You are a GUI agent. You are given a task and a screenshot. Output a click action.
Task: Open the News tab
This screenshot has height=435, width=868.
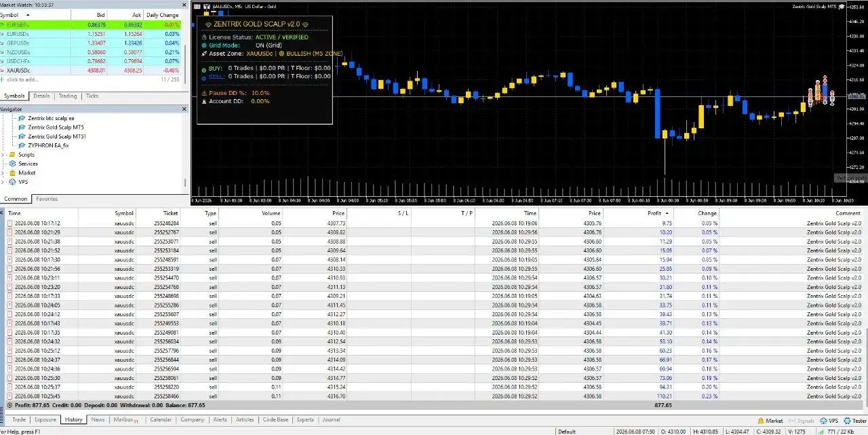[x=98, y=419]
